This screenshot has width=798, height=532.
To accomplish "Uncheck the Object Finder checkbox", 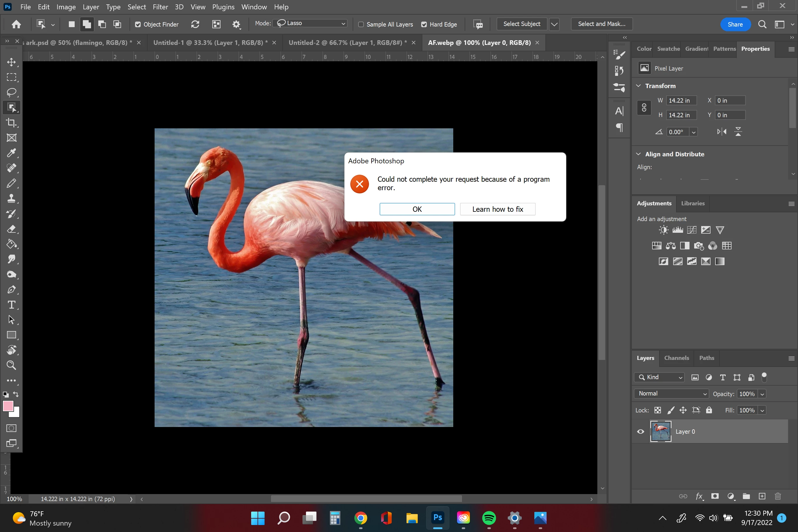I will click(x=138, y=24).
